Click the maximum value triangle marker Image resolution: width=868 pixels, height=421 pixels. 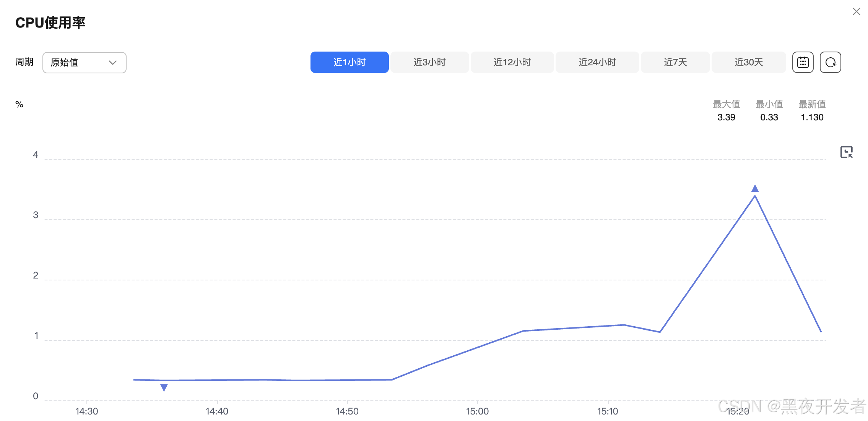coord(755,188)
